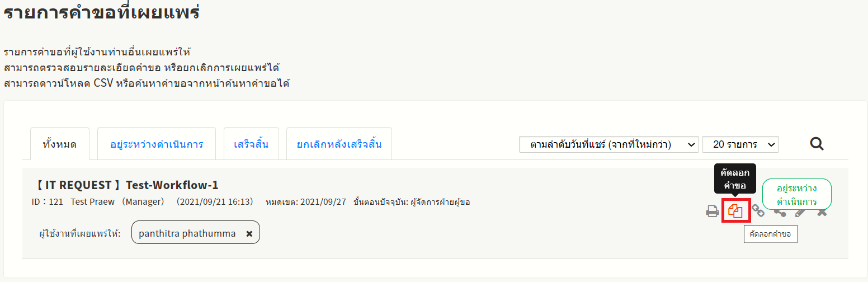Switch to the อยู่ระหว่างดำเนินการ tab
Screen dimensions: 868x282
pyautogui.click(x=157, y=144)
